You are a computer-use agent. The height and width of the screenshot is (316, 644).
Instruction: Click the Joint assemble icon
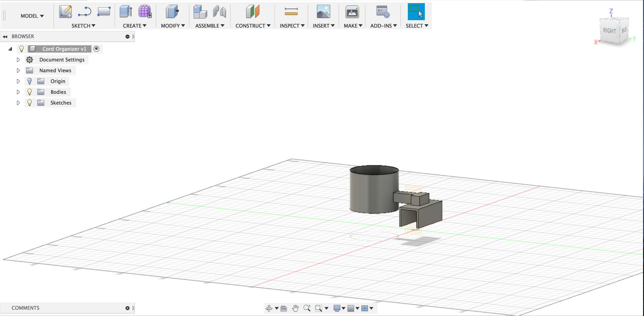(x=220, y=11)
